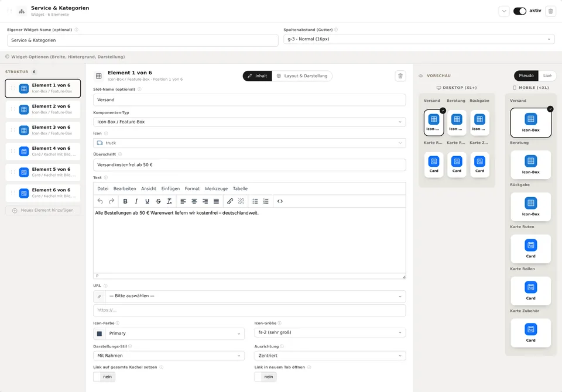Open the Ansicht editor menu

coord(148,188)
